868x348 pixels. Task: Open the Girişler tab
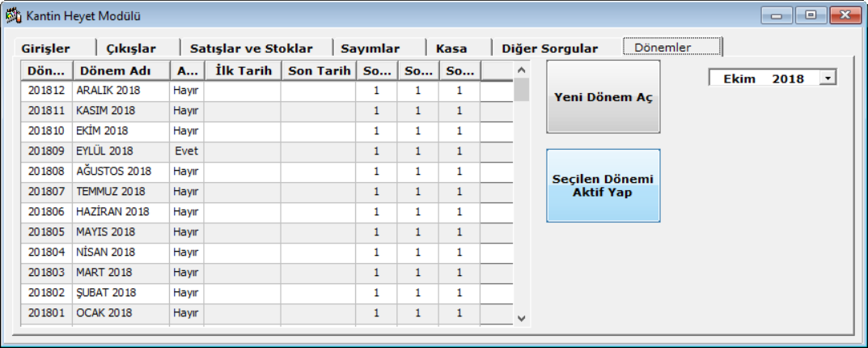(x=46, y=49)
